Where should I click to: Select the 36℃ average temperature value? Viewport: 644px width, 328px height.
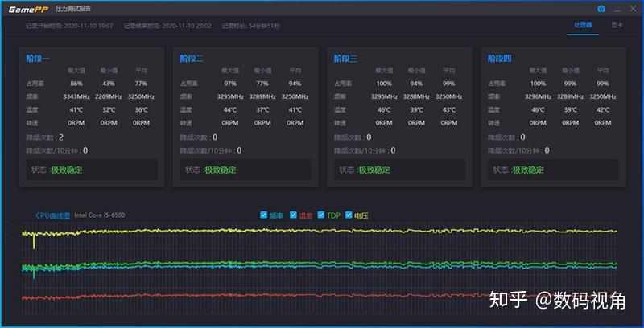[141, 110]
